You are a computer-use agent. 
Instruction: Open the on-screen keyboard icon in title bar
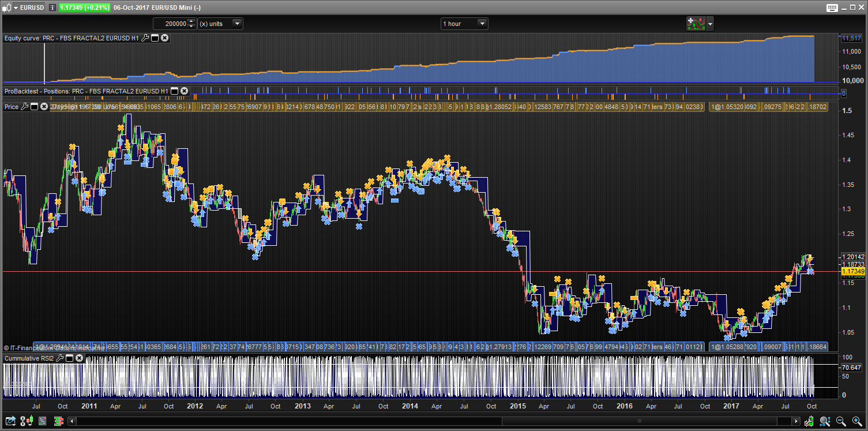[x=832, y=8]
